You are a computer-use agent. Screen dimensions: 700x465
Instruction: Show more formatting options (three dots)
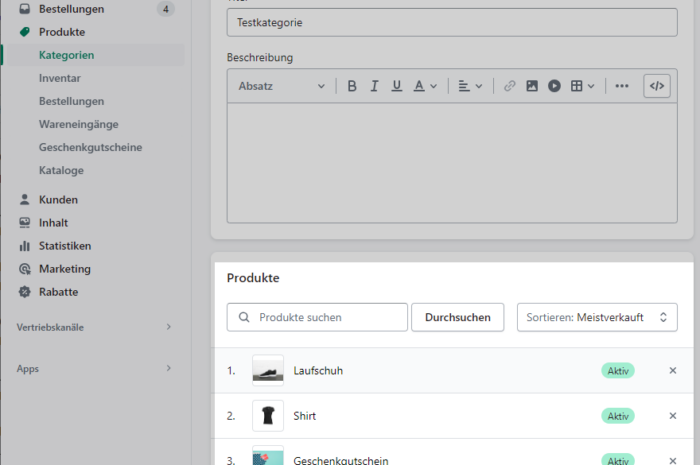coord(621,86)
